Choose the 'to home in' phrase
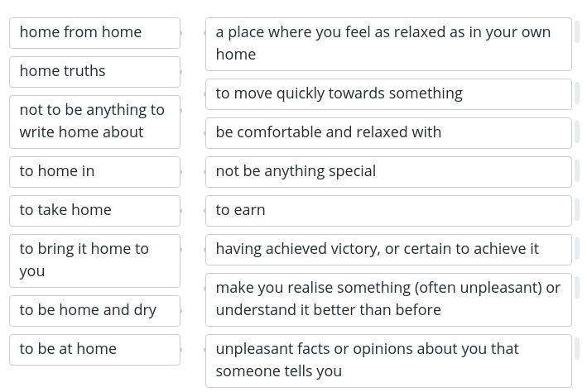Viewport: 587px width, 392px height. (94, 172)
